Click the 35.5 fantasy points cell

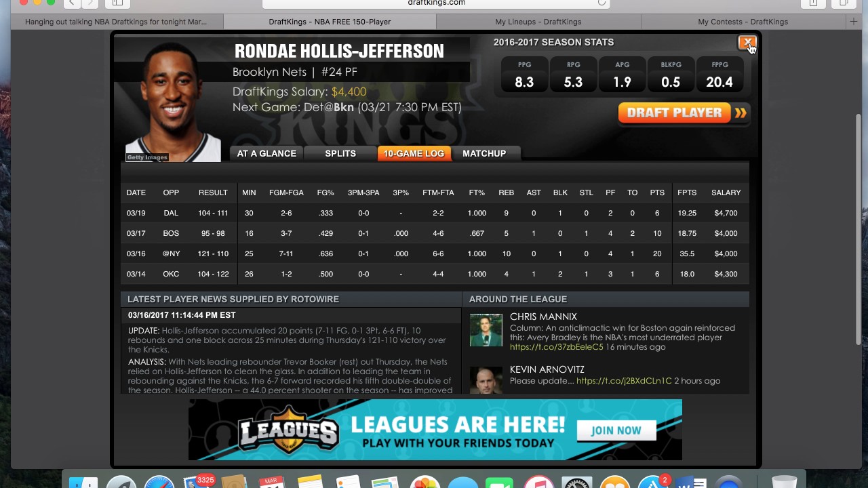point(687,253)
